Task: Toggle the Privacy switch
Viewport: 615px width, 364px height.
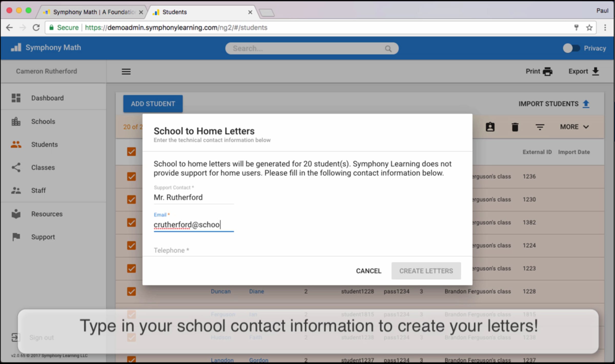Action: pyautogui.click(x=571, y=48)
